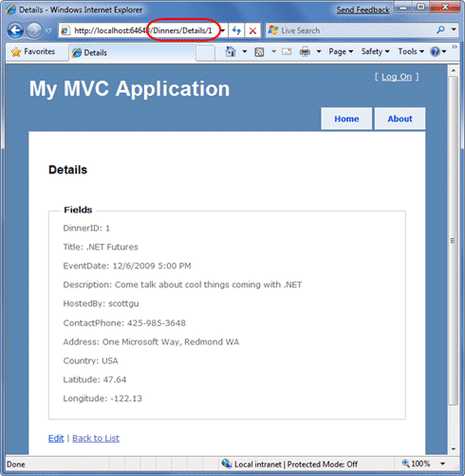
Task: Expand the command bar overflow chevron
Action: tap(455, 46)
